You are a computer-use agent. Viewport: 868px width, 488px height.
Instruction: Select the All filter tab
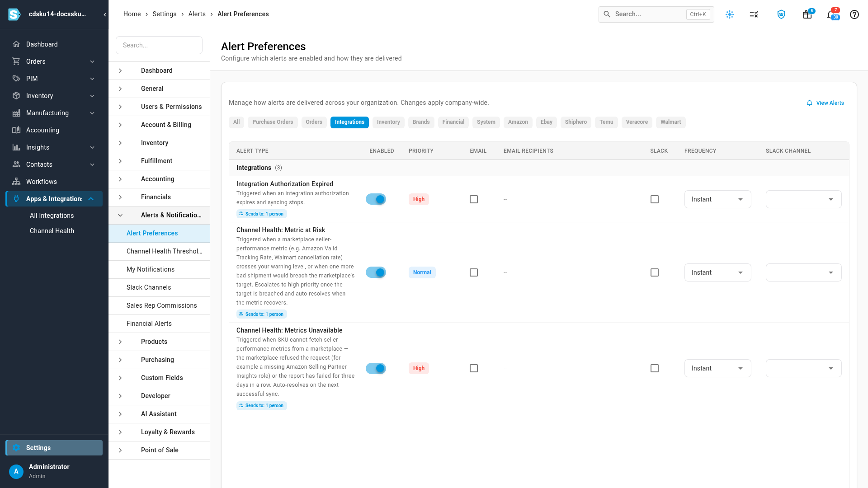[236, 122]
